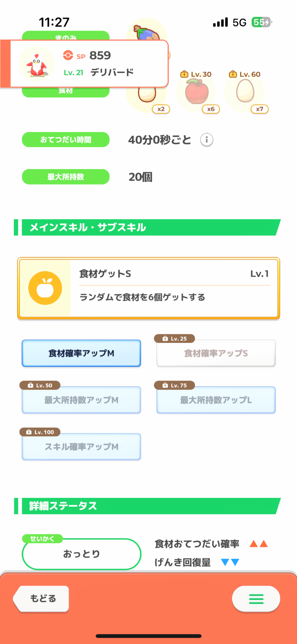
Task: Tap the Lv.30 locked apple ingredient
Action: coord(197,92)
